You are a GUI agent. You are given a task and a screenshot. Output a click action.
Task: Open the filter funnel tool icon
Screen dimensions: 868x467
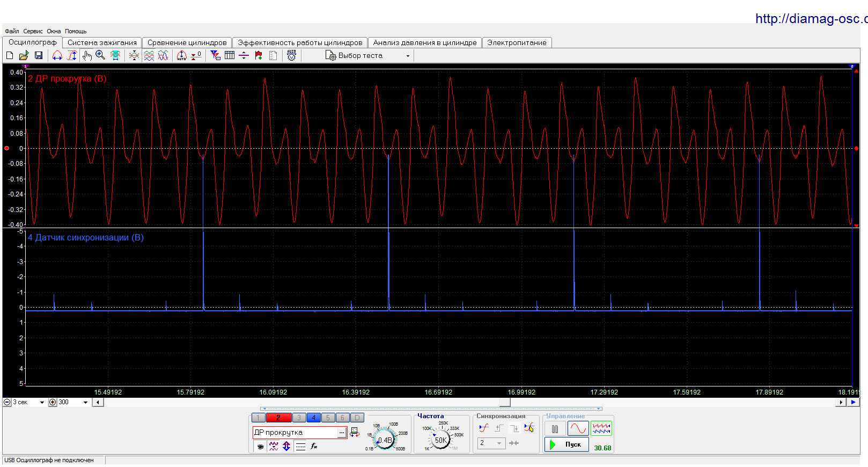pyautogui.click(x=216, y=55)
